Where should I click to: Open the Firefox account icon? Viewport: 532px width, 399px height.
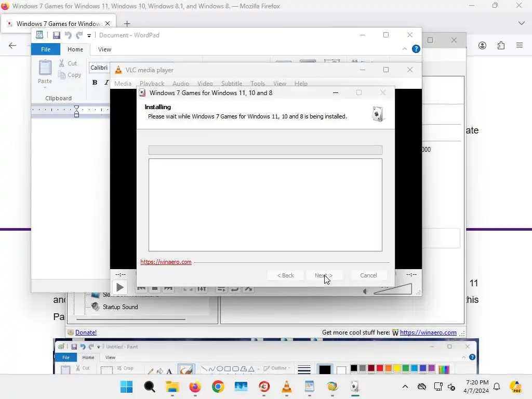482,46
